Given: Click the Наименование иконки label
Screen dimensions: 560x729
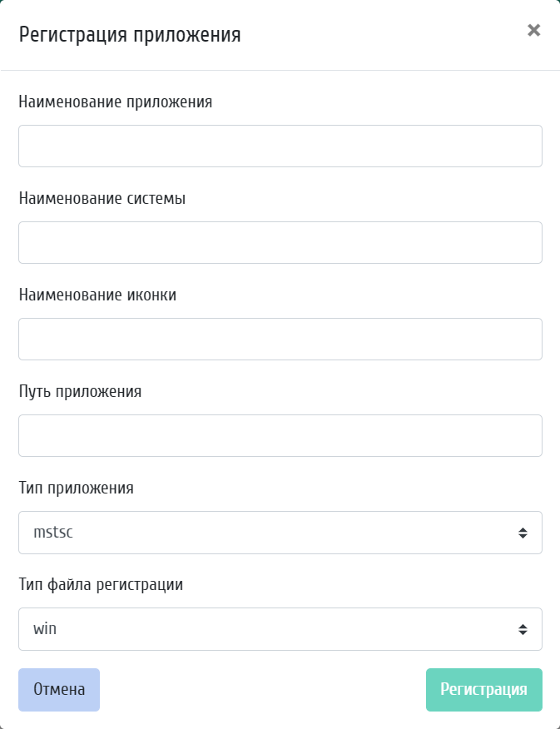Looking at the screenshot, I should 97,295.
